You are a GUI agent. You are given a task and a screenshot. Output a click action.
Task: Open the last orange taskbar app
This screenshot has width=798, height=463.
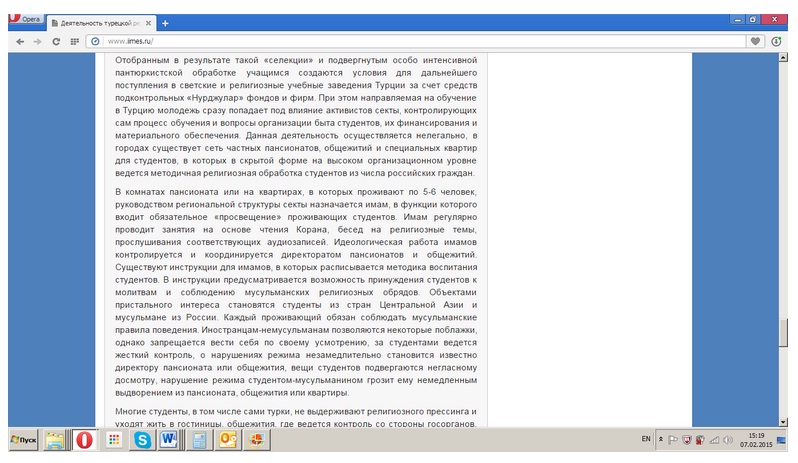click(x=257, y=440)
